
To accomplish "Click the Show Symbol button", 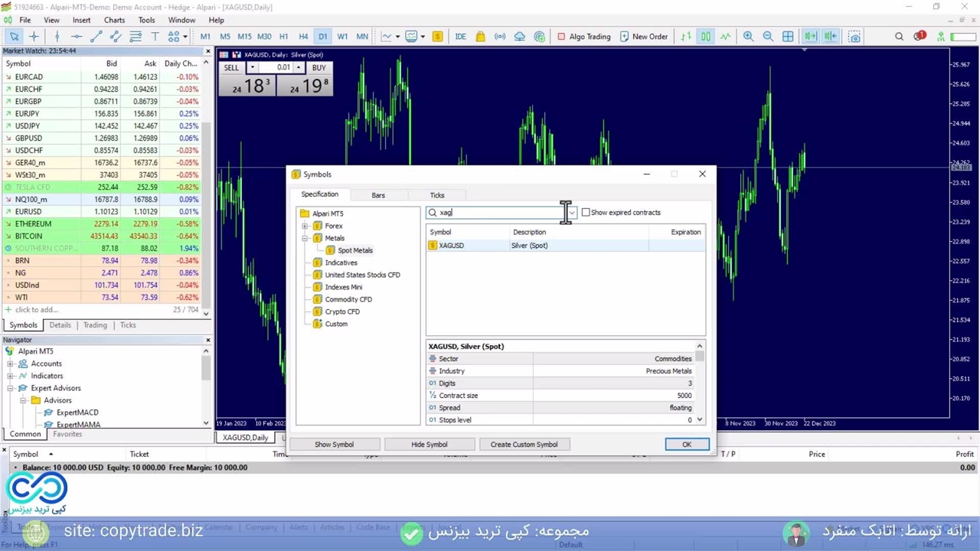I will tap(334, 445).
